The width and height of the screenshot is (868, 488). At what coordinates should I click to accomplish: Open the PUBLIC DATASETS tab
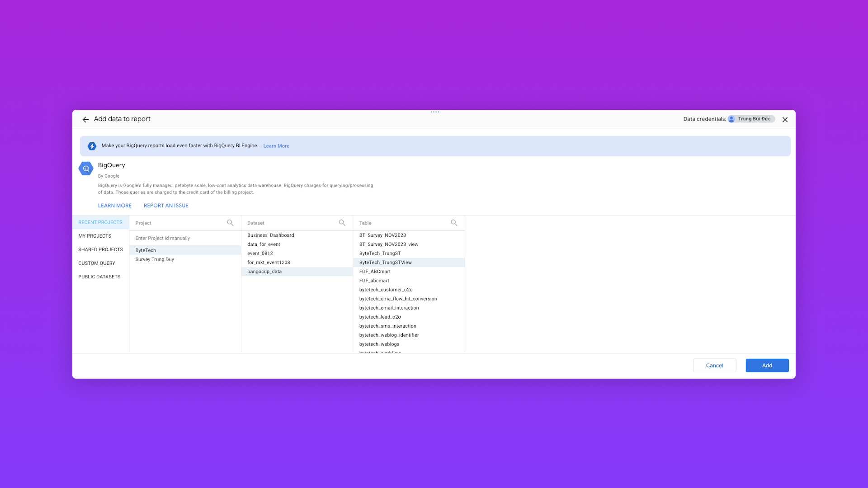click(x=99, y=277)
